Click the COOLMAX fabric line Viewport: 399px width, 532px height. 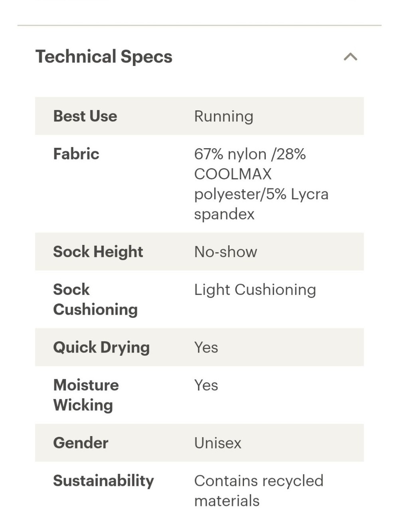pyautogui.click(x=233, y=174)
